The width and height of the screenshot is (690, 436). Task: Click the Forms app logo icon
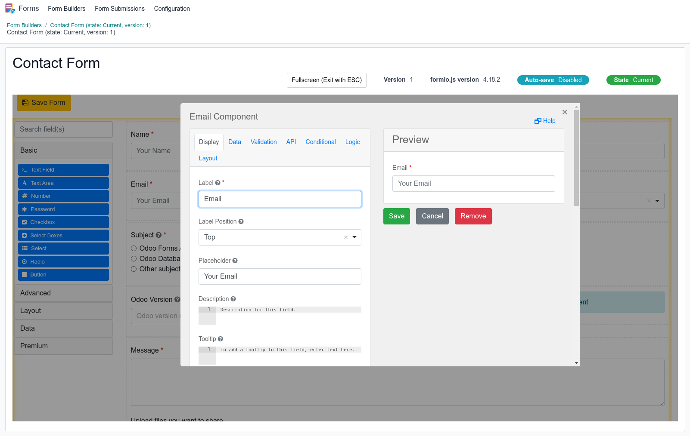click(10, 8)
